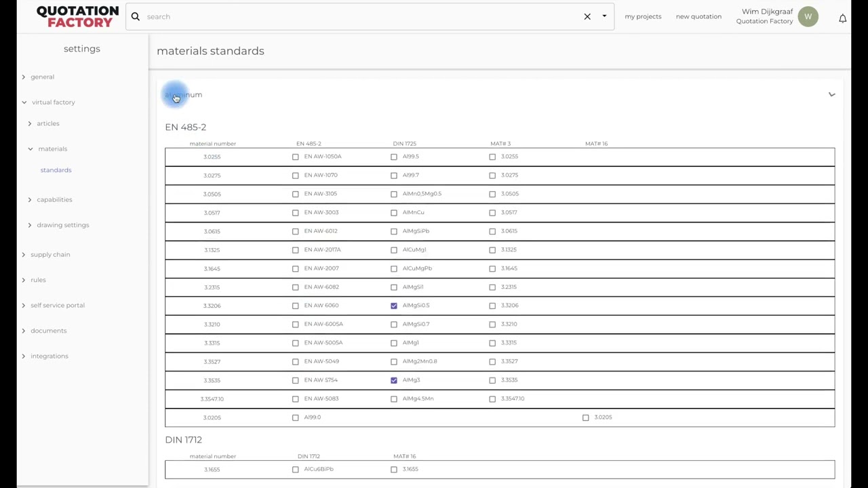Viewport: 868px width, 488px height.
Task: Check EN AW-5005A checkbox
Action: pos(296,344)
